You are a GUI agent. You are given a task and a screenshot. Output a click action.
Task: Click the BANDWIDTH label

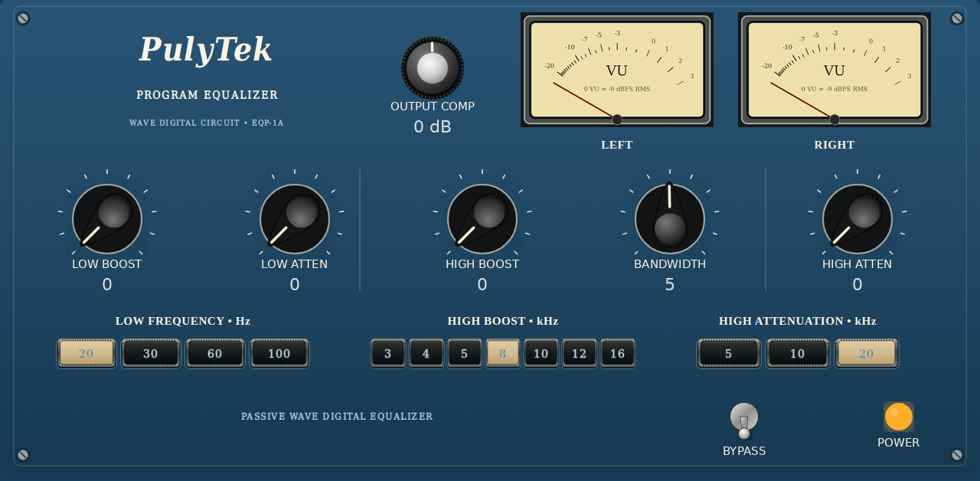[x=670, y=264]
